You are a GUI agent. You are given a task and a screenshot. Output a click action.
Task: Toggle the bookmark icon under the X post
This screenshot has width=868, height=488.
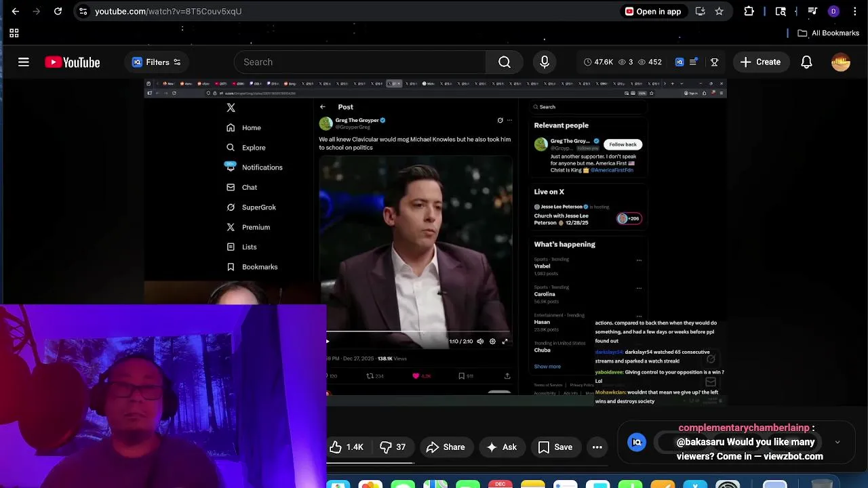pyautogui.click(x=461, y=376)
